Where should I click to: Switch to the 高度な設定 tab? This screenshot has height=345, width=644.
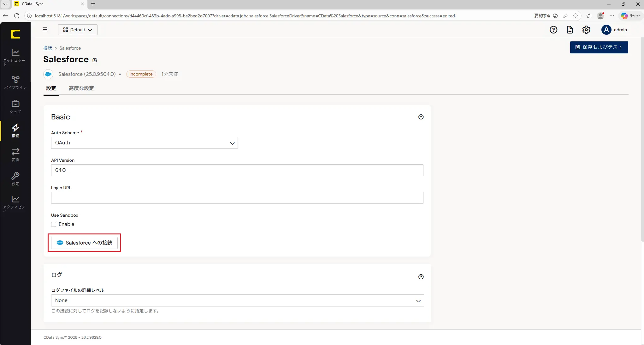tap(81, 88)
